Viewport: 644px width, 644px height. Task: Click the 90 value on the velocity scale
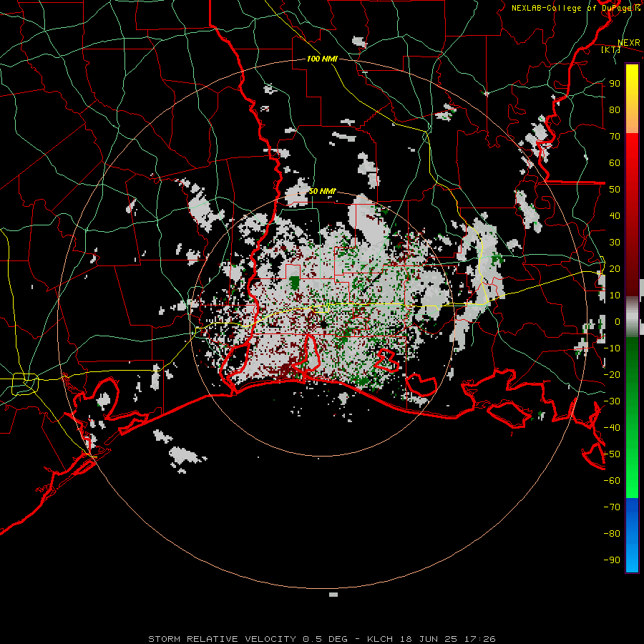615,84
